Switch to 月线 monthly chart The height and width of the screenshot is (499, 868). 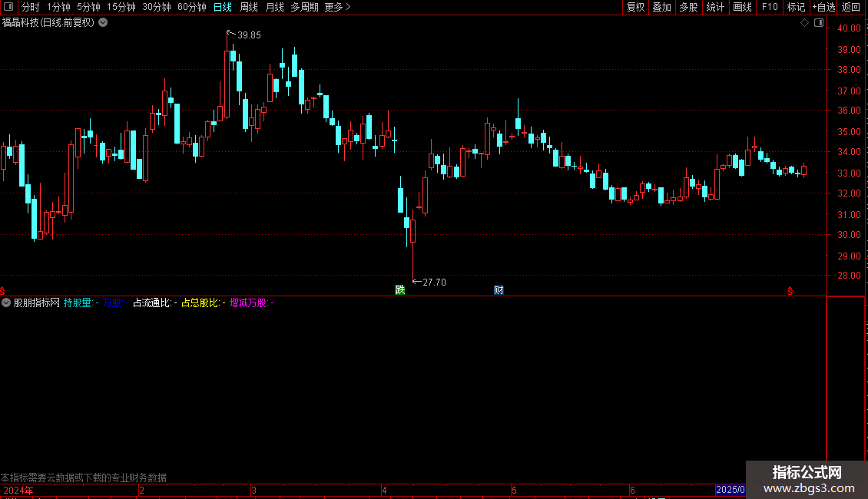pyautogui.click(x=274, y=7)
